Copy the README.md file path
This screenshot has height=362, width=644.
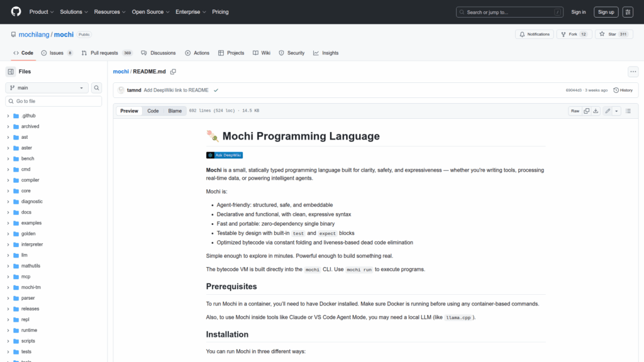pyautogui.click(x=173, y=72)
